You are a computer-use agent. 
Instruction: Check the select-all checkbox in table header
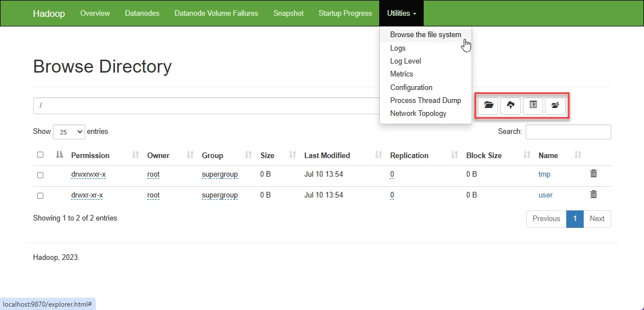click(x=40, y=155)
